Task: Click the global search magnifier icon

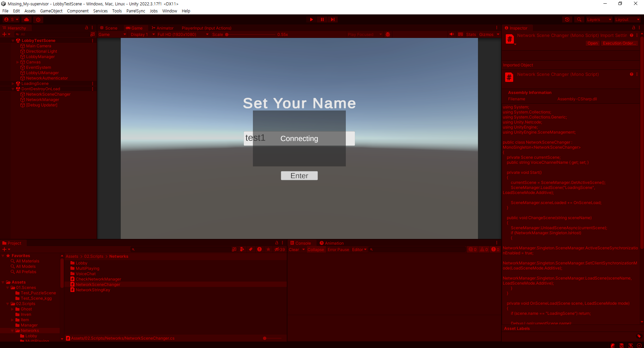Action: tap(579, 19)
